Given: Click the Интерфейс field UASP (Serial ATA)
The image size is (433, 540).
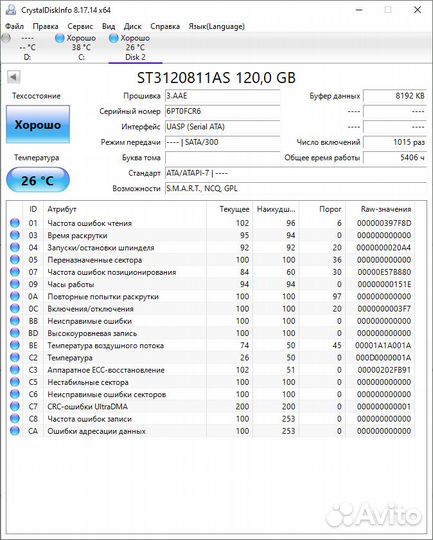Looking at the screenshot, I should pos(222,127).
